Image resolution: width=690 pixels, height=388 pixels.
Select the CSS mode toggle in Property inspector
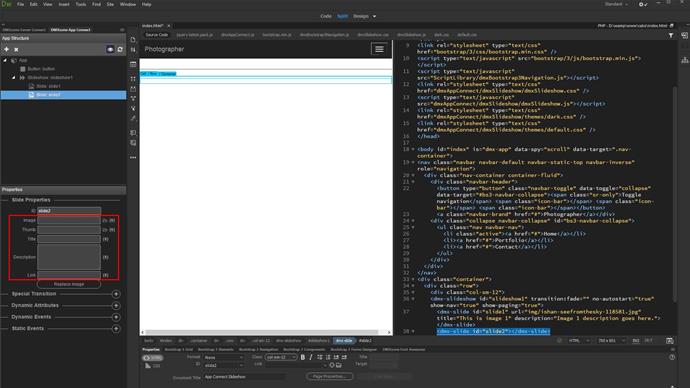coord(153,366)
